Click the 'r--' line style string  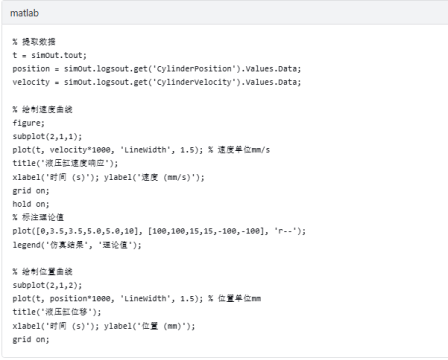click(285, 231)
